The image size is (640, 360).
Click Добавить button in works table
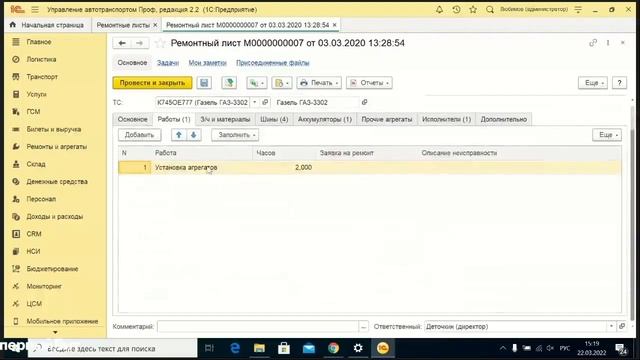click(x=140, y=135)
